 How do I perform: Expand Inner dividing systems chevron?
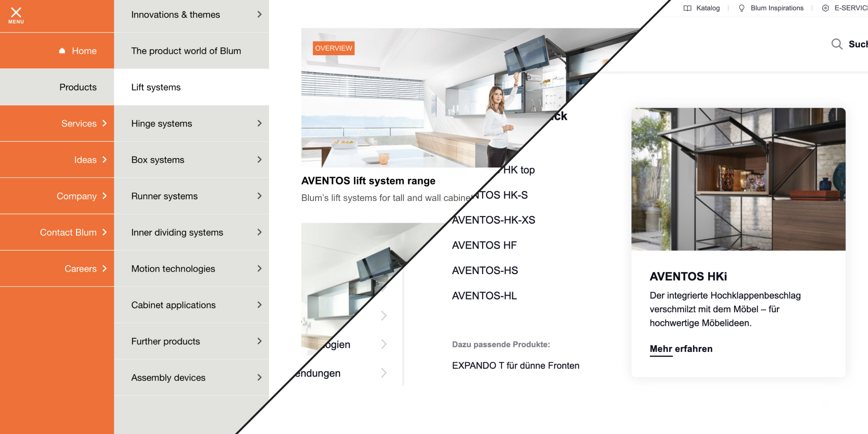click(x=259, y=232)
